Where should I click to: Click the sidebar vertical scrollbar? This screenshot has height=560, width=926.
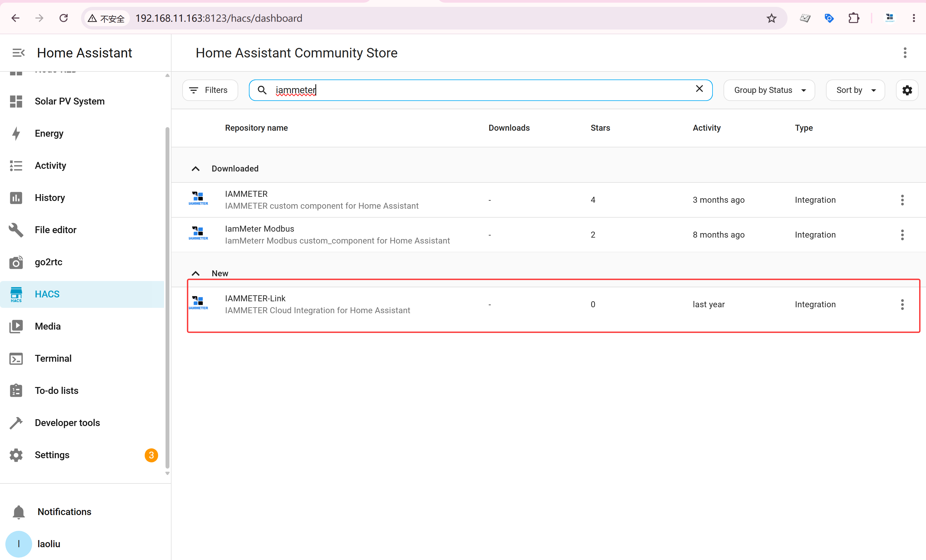(x=167, y=298)
